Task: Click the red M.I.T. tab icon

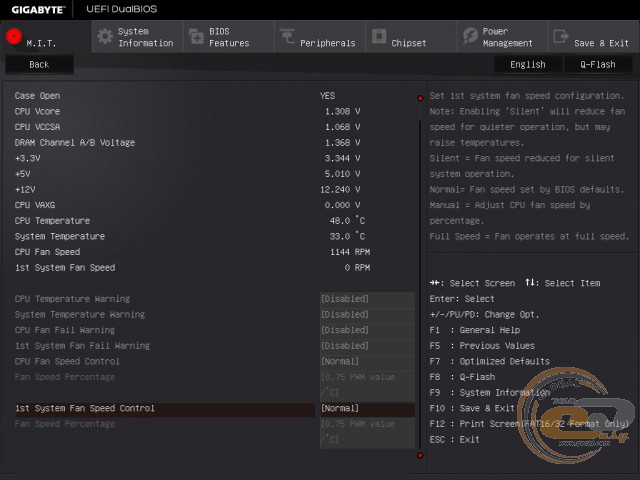Action: pos(14,36)
